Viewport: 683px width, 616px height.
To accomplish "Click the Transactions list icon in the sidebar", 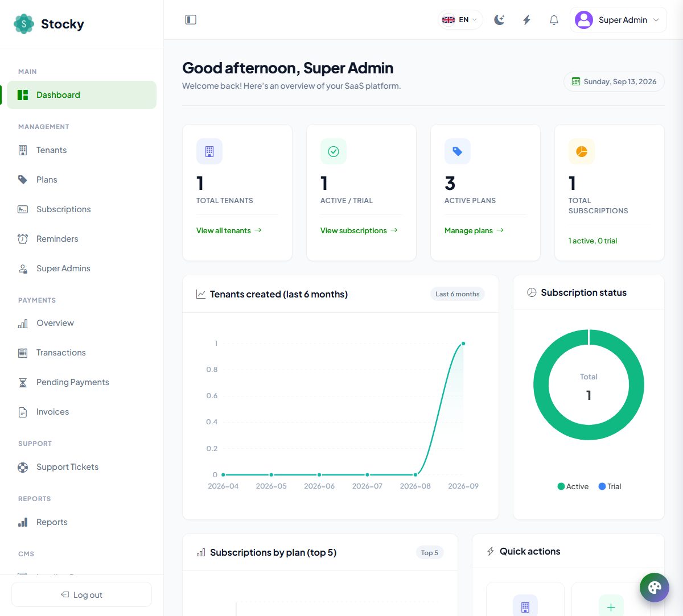I will 23,353.
